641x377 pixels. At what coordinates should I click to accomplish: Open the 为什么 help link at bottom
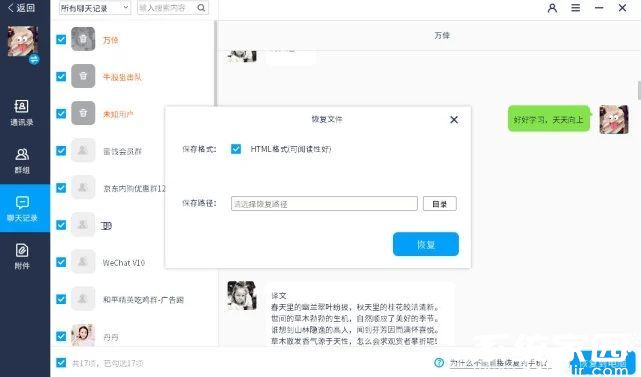(499, 363)
